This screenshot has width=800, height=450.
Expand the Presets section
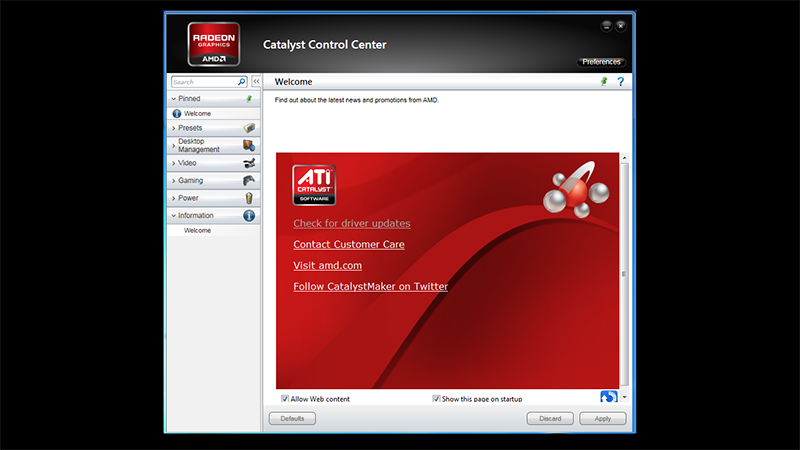[173, 128]
